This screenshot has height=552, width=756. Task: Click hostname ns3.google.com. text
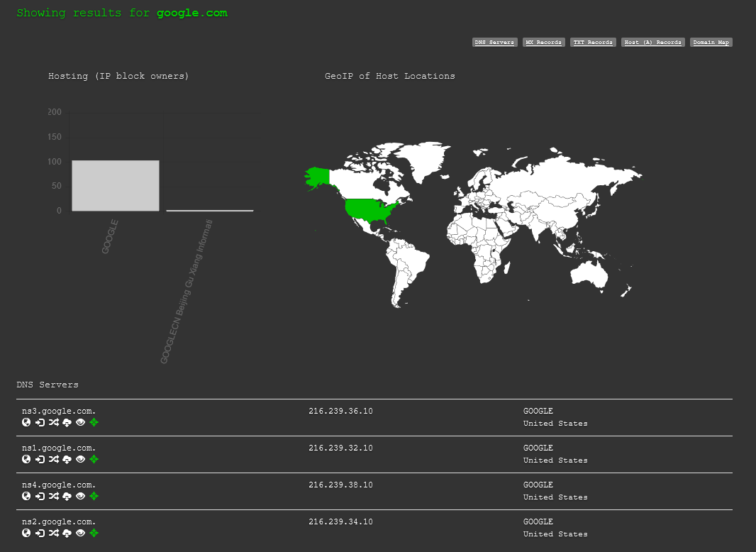59,411
